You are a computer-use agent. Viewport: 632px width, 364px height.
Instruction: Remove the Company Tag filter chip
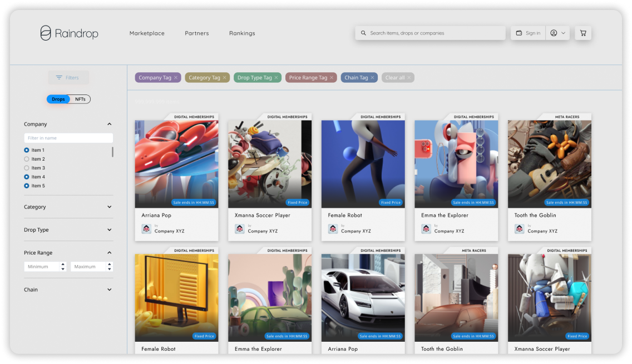pyautogui.click(x=176, y=78)
